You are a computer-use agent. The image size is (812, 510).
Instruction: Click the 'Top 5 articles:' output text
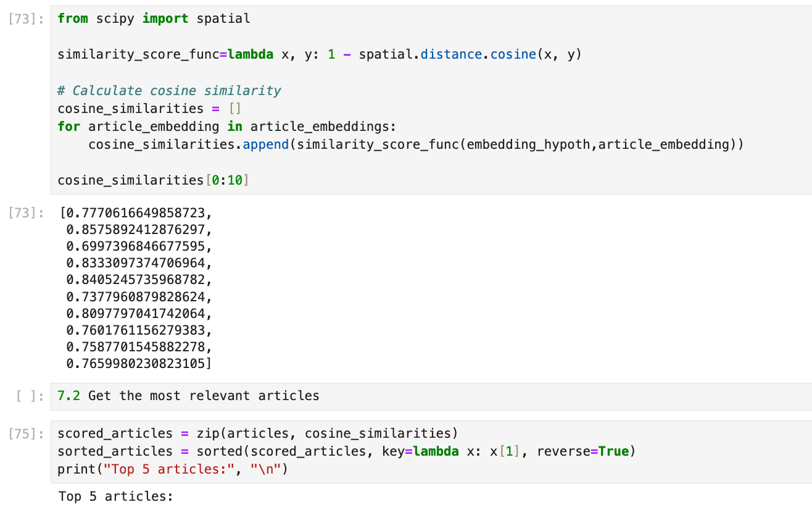click(116, 496)
